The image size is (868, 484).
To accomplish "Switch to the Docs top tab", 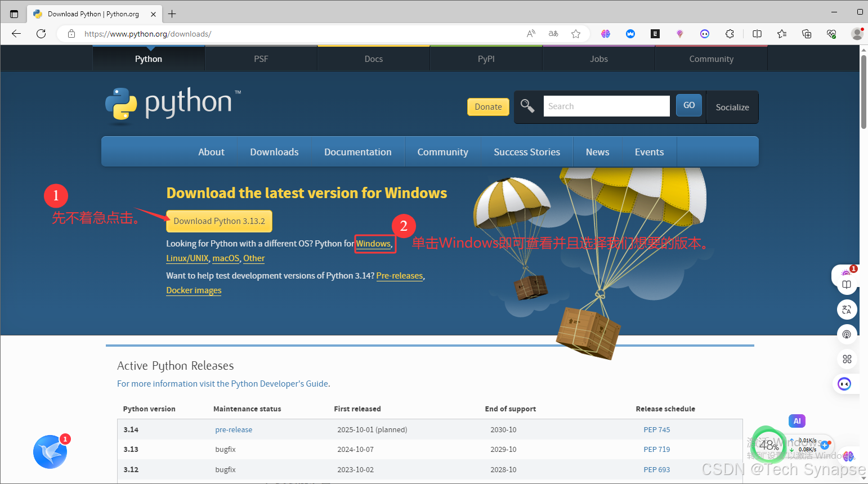I will [x=374, y=59].
